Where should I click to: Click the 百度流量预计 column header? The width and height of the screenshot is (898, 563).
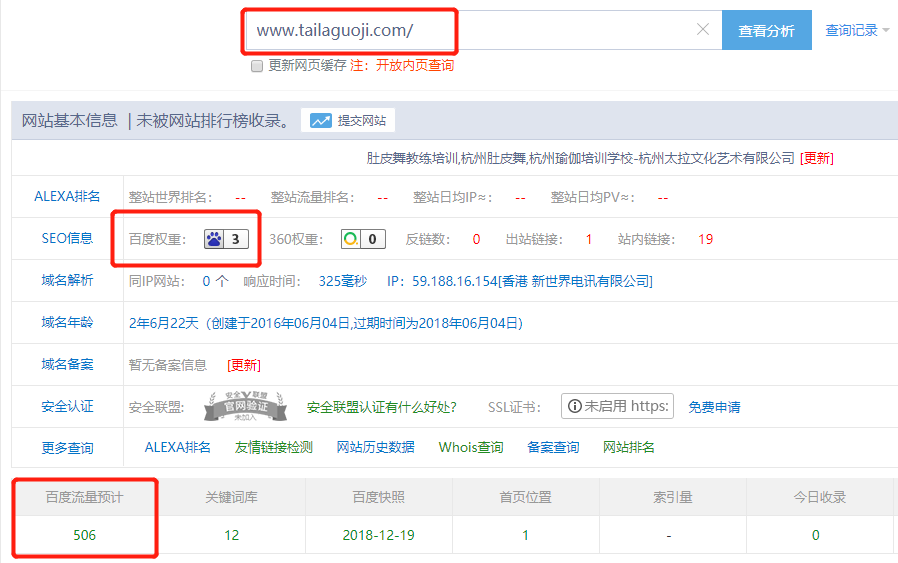tap(85, 497)
